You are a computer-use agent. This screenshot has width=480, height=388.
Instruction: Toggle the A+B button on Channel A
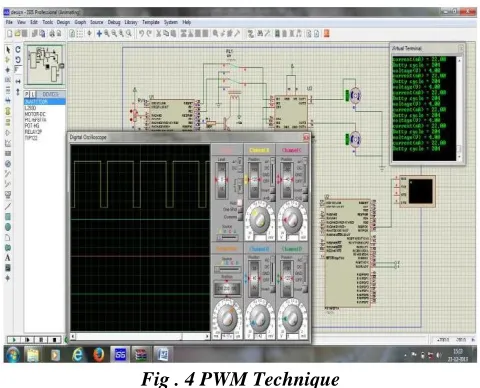pyautogui.click(x=272, y=198)
